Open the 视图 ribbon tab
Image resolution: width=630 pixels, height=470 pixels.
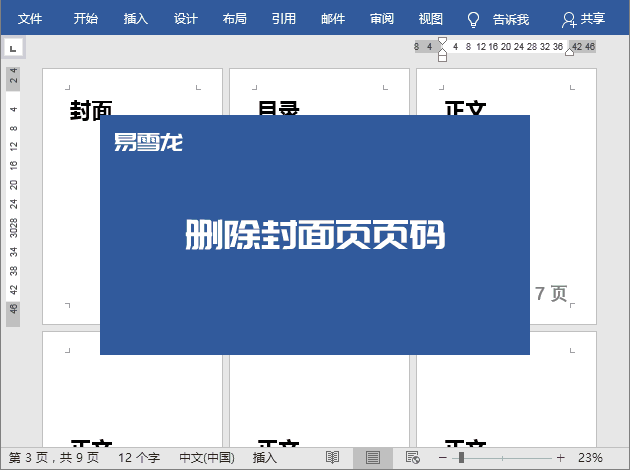pyautogui.click(x=431, y=18)
